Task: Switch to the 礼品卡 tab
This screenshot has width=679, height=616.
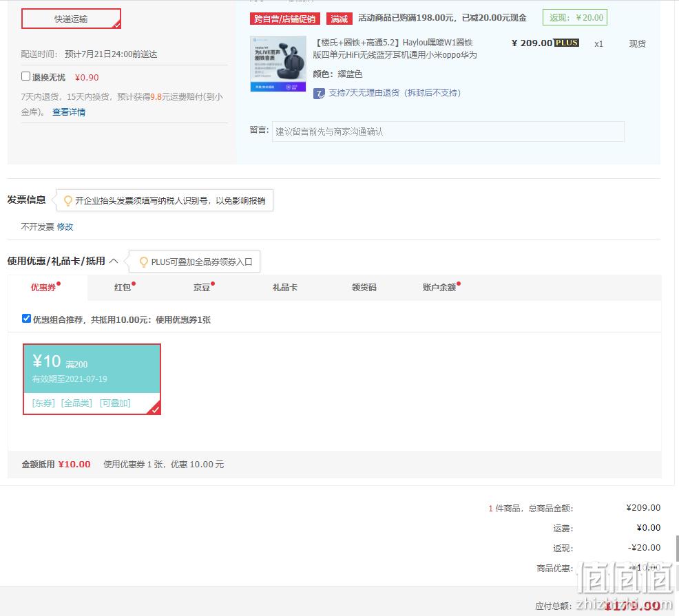Action: click(x=285, y=288)
